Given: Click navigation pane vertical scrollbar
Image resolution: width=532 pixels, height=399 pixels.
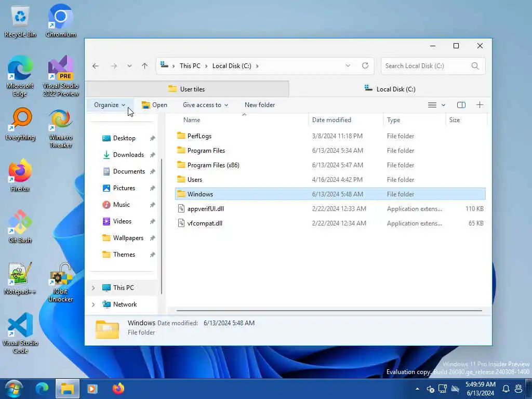Looking at the screenshot, I should (162, 227).
